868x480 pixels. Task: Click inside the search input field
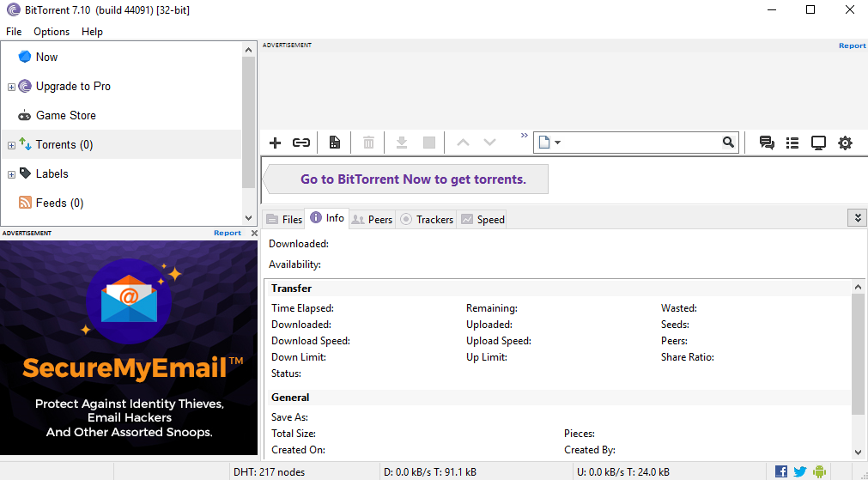pos(642,143)
